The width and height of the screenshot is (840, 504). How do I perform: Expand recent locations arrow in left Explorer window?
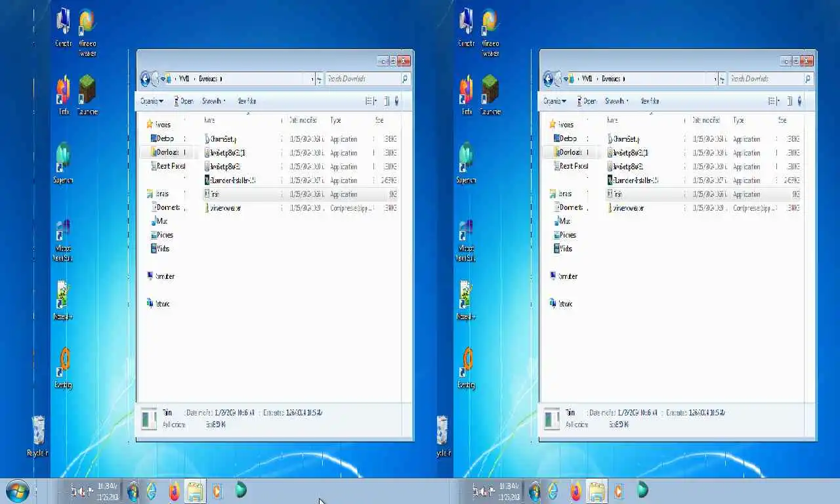point(162,79)
